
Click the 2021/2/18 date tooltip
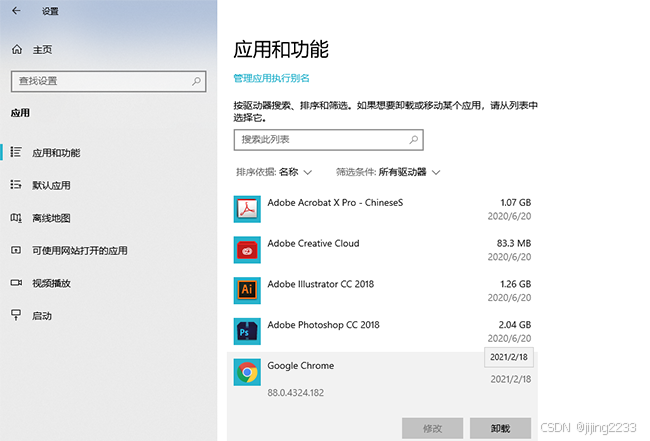click(509, 357)
